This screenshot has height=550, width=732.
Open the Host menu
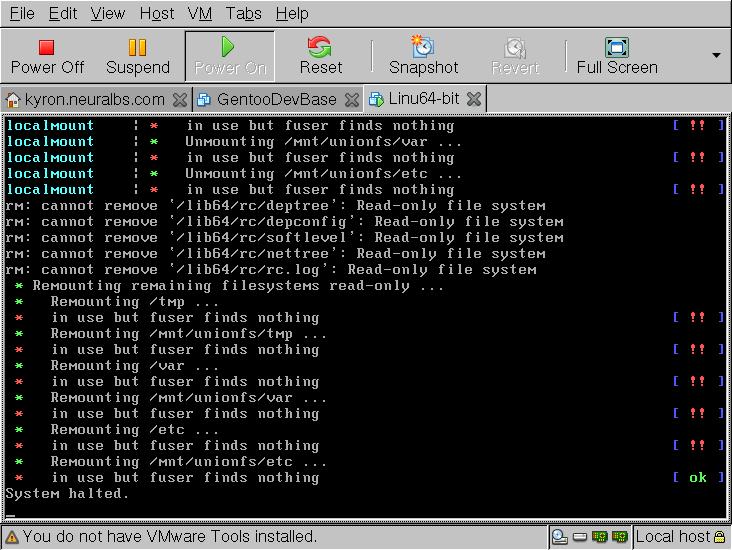pos(157,13)
